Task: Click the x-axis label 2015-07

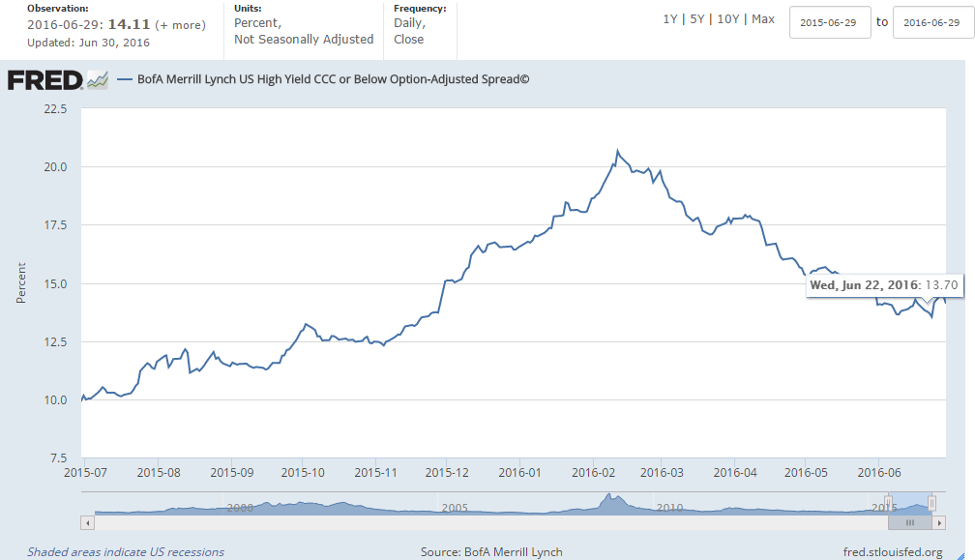Action: [x=85, y=472]
